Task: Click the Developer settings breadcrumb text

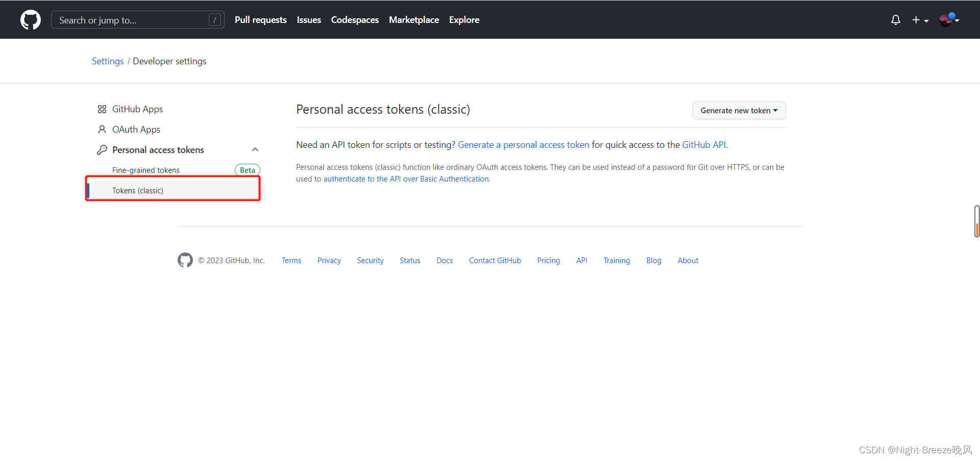Action: click(x=169, y=61)
